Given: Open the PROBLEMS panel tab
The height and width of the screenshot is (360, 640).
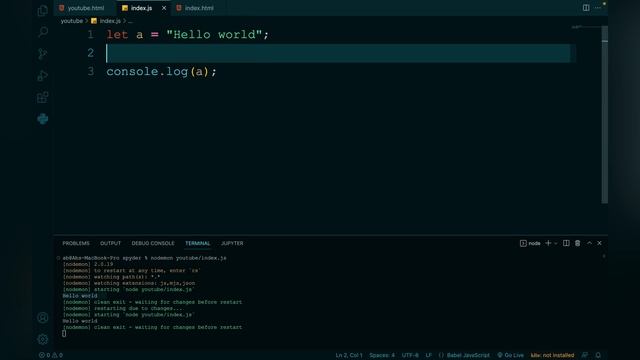Looking at the screenshot, I should 76,243.
